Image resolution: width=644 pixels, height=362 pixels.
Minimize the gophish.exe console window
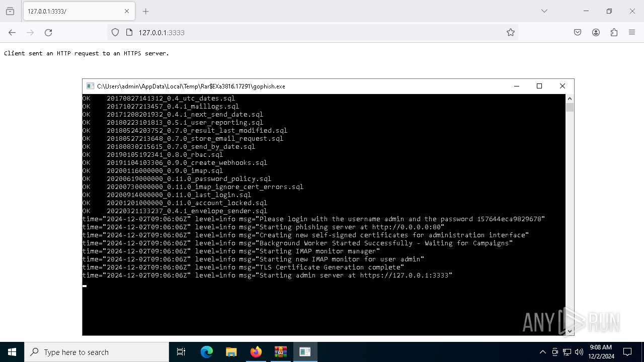(516, 86)
